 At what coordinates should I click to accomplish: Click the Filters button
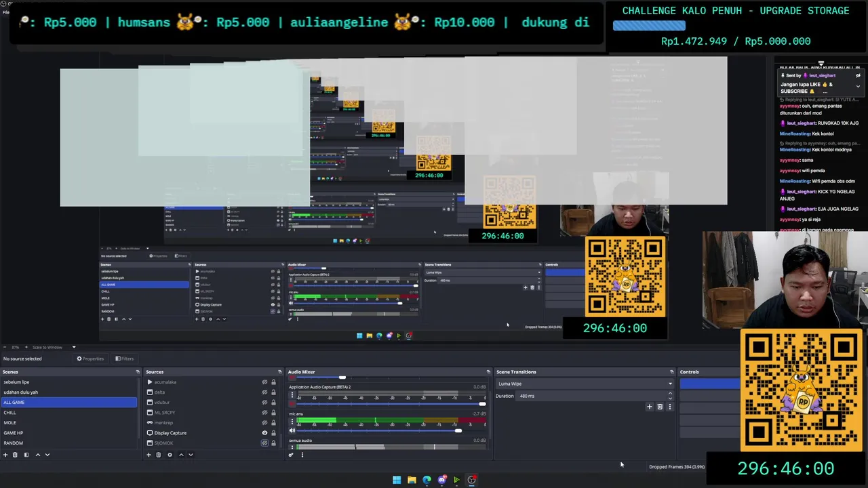pos(124,359)
